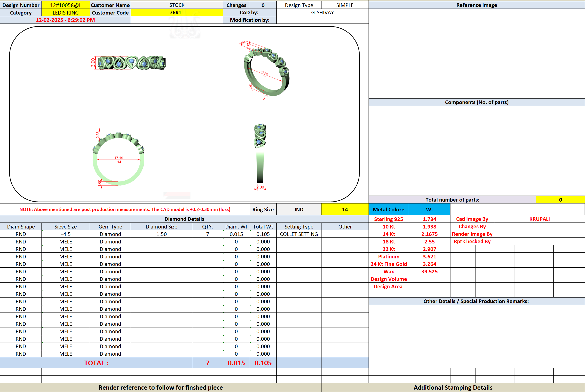The image size is (585, 392).
Task: Click the Gem Type column header
Action: [110, 227]
